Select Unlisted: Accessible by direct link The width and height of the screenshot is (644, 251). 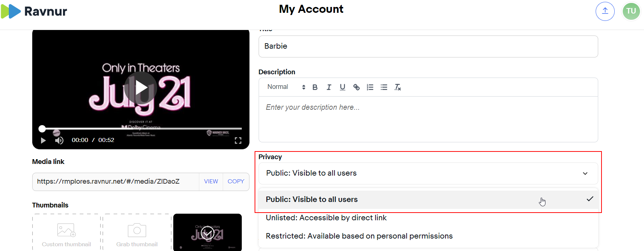point(428,218)
